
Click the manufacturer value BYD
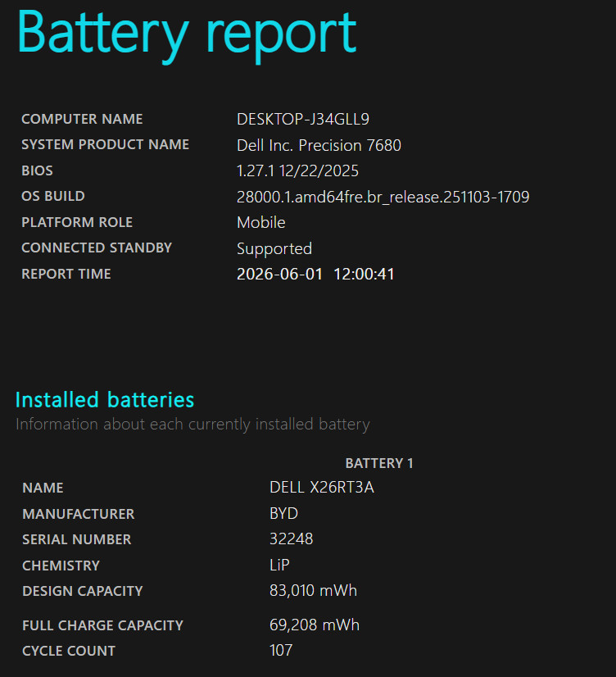coord(284,513)
